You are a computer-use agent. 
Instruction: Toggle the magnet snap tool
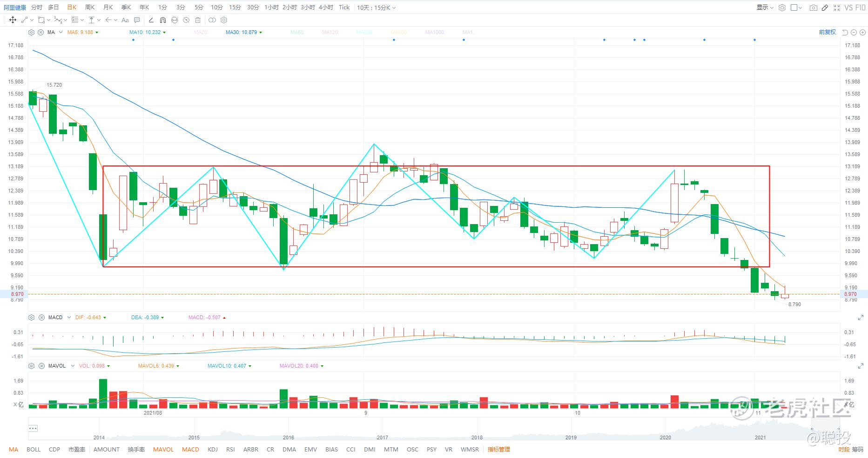[163, 20]
